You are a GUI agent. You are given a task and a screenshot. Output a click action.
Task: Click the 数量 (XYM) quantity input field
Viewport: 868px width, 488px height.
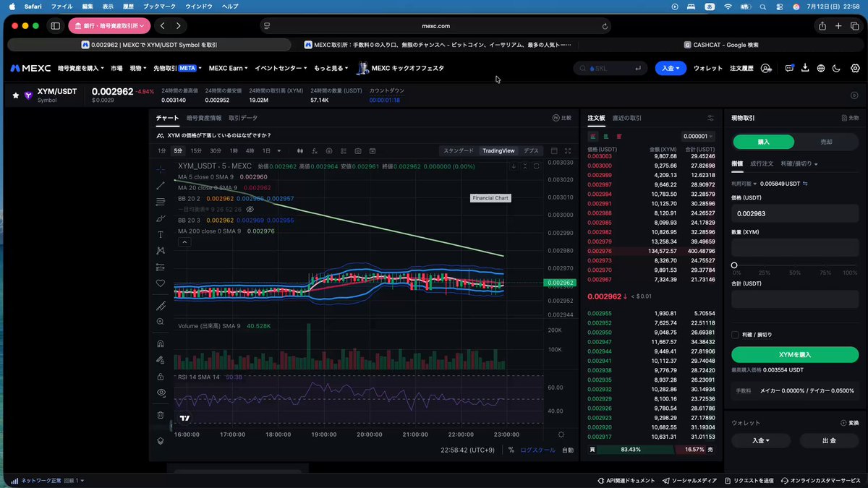795,247
